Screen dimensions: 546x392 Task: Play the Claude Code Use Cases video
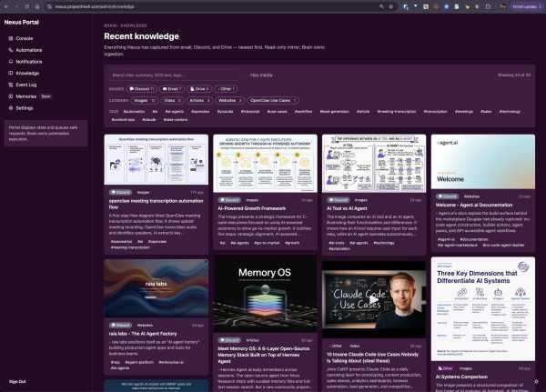[x=374, y=299]
